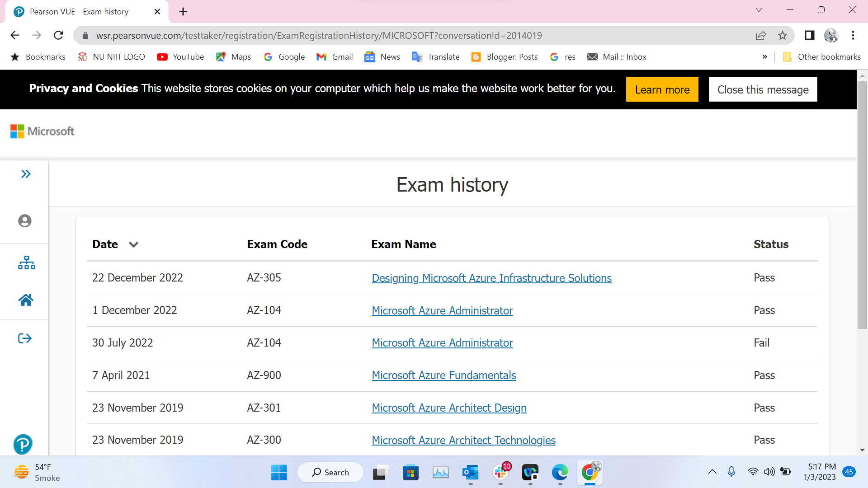The width and height of the screenshot is (868, 488).
Task: Show hidden system tray icons
Action: coord(713,472)
